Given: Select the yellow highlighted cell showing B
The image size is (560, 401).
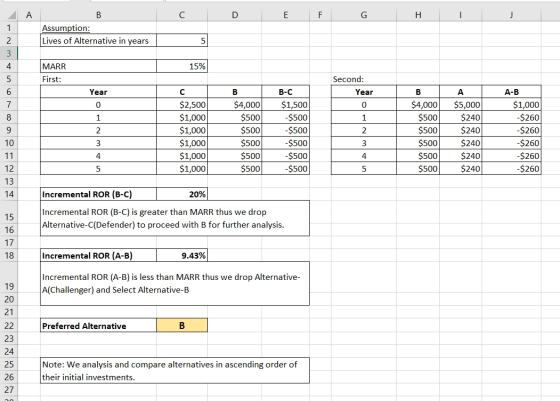Looking at the screenshot, I should [x=182, y=326].
